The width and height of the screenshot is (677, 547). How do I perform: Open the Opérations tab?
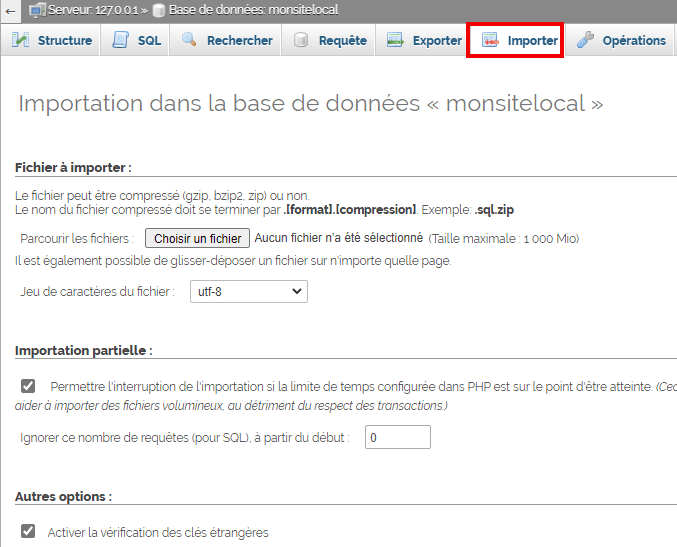coord(620,40)
